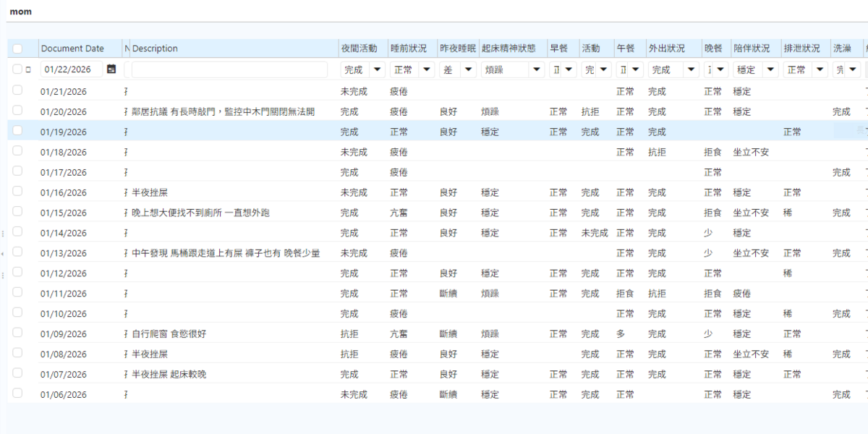Image resolution: width=868 pixels, height=434 pixels.
Task: Open the 起床精神狀態 dropdown showing 煩躁
Action: [536, 70]
